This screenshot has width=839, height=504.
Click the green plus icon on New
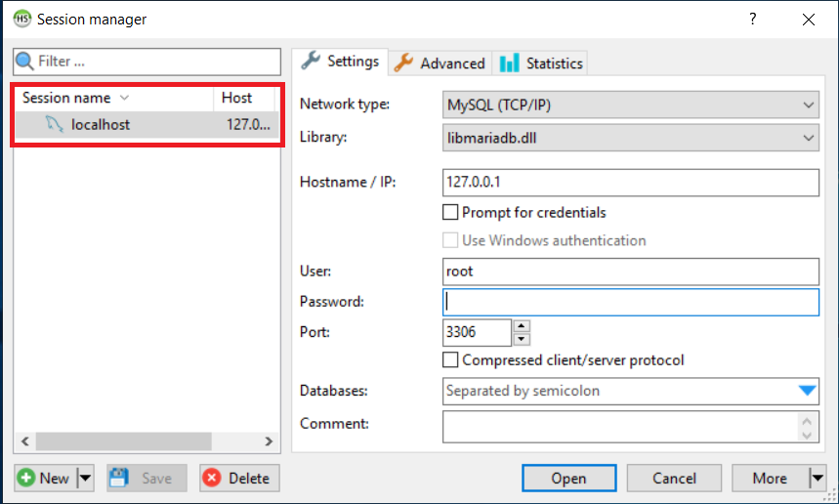click(26, 478)
